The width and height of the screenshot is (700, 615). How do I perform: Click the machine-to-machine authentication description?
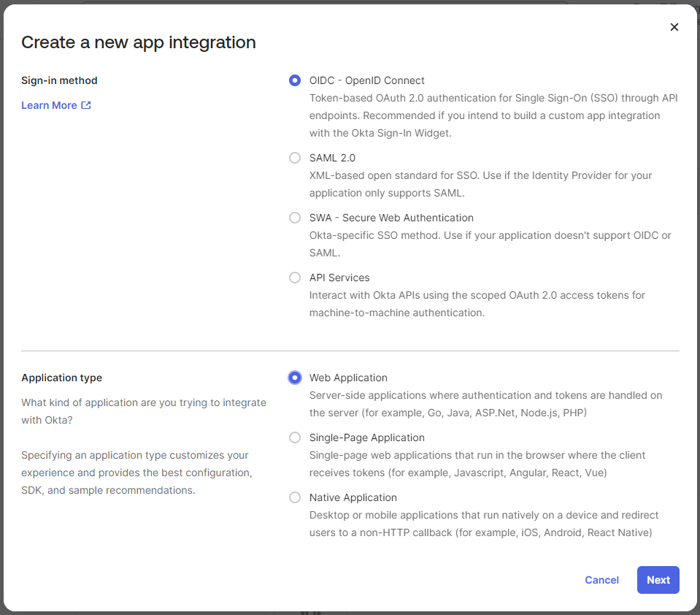(477, 304)
